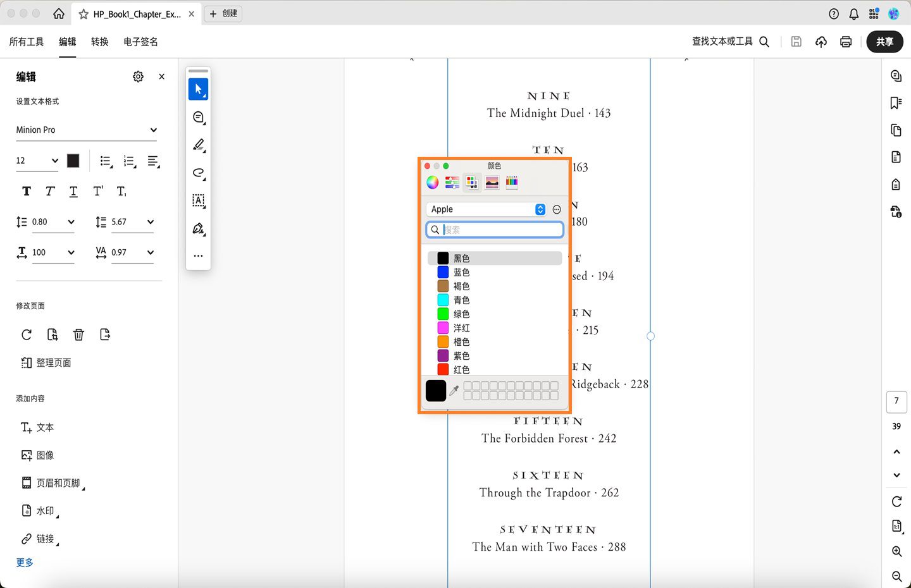Open the 电子签名 menu
Image resolution: width=911 pixels, height=588 pixels.
tap(140, 42)
